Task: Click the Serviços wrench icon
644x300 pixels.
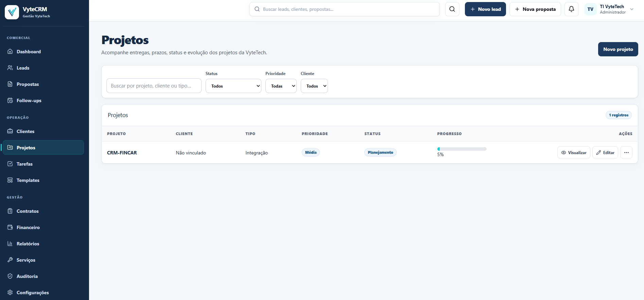Action: coord(10,260)
